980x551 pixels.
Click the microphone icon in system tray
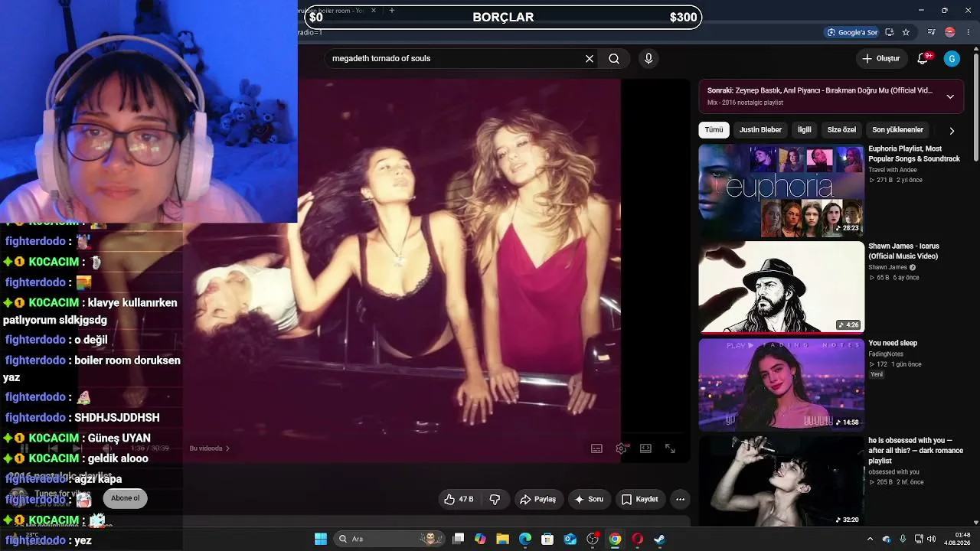point(903,539)
